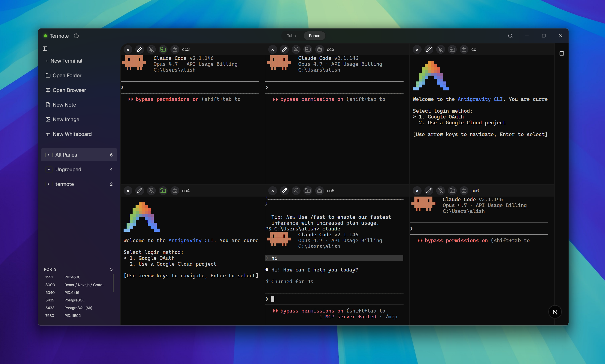Expand the Ungrouped group arrow

pyautogui.click(x=49, y=170)
